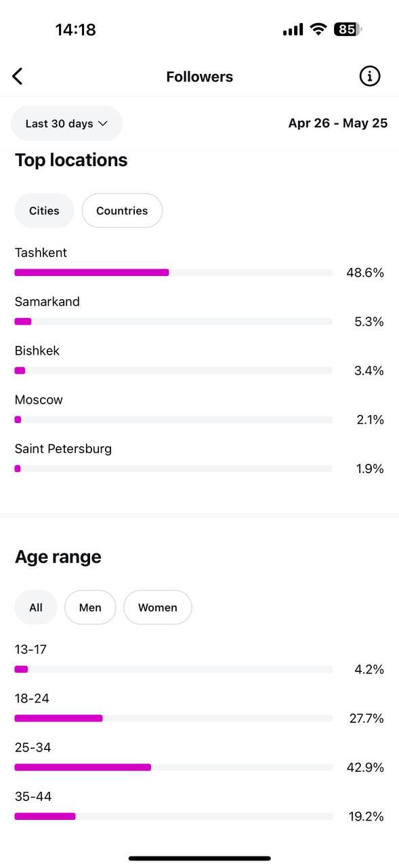Tap the back arrow icon
Viewport: 399px width, 868px height.
point(18,77)
